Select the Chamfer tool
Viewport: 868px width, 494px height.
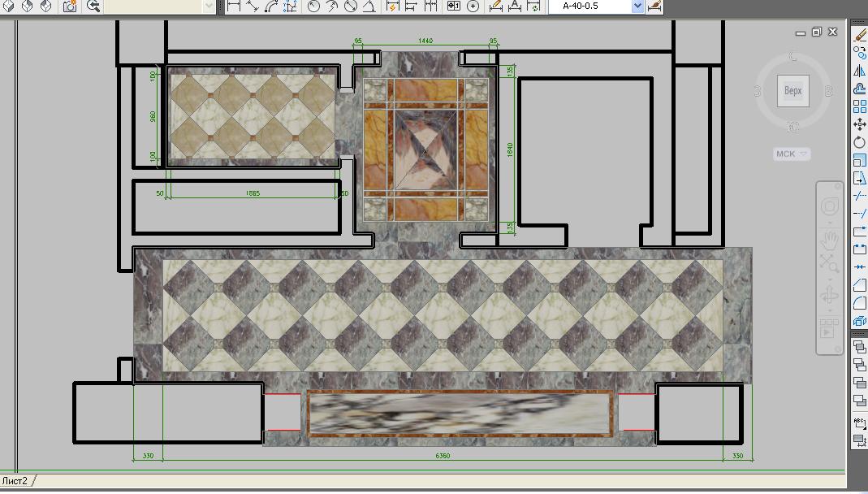[859, 284]
